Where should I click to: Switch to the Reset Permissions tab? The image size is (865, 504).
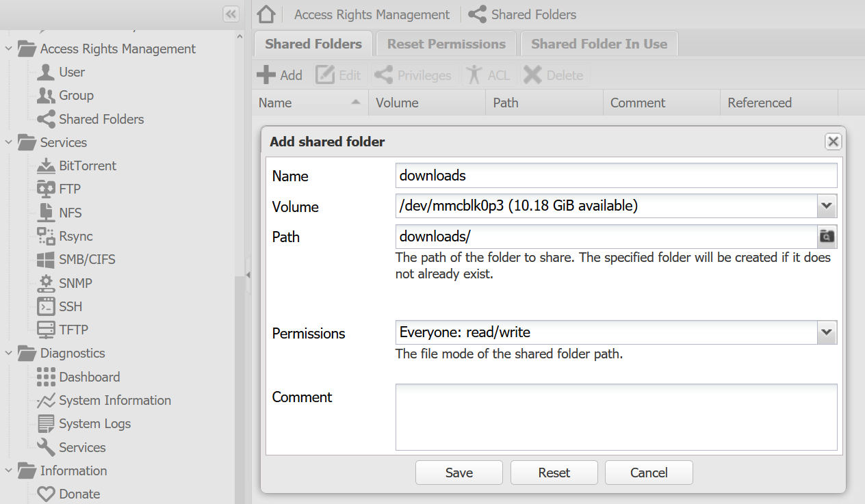446,44
